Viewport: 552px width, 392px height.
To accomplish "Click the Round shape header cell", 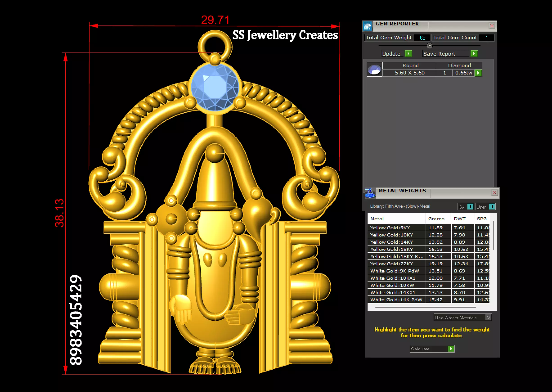I will tap(409, 66).
